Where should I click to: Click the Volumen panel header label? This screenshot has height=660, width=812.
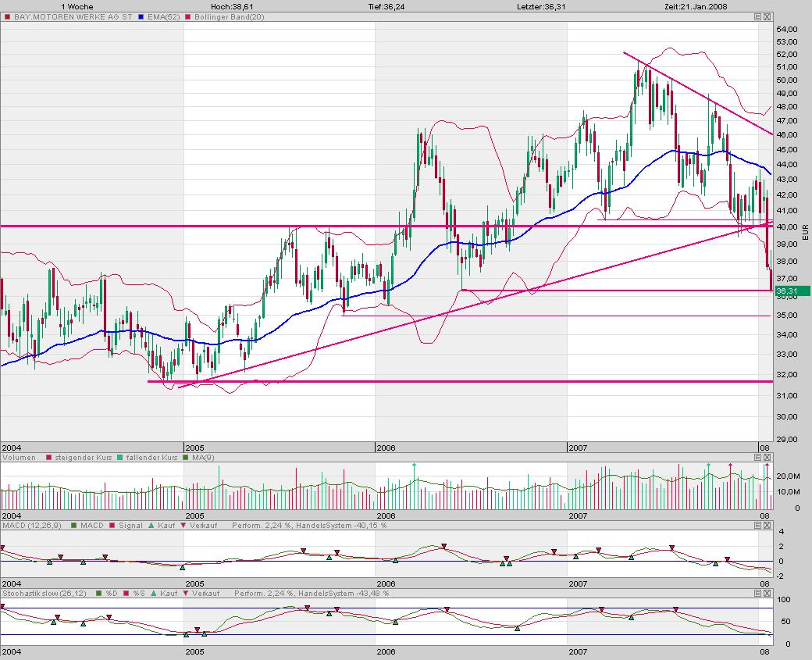pyautogui.click(x=20, y=458)
